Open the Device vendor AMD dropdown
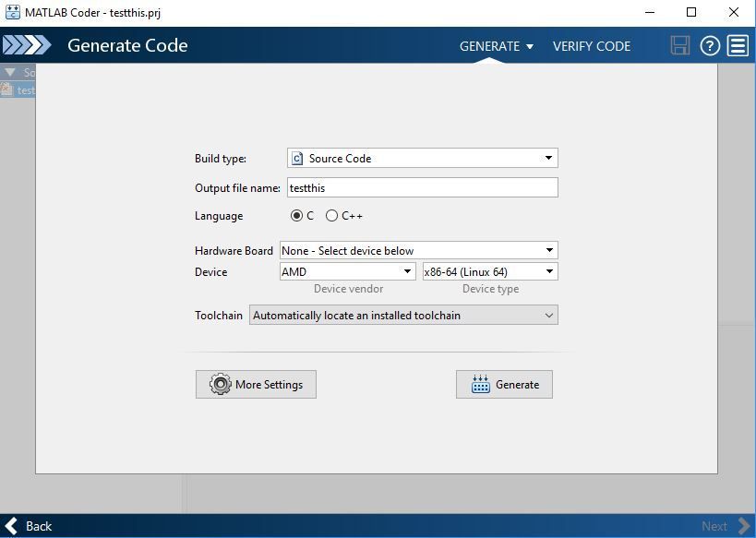This screenshot has height=538, width=756. [x=348, y=271]
